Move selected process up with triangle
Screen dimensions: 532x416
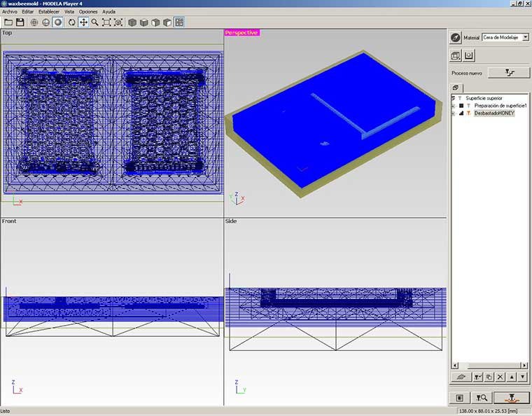[512, 377]
